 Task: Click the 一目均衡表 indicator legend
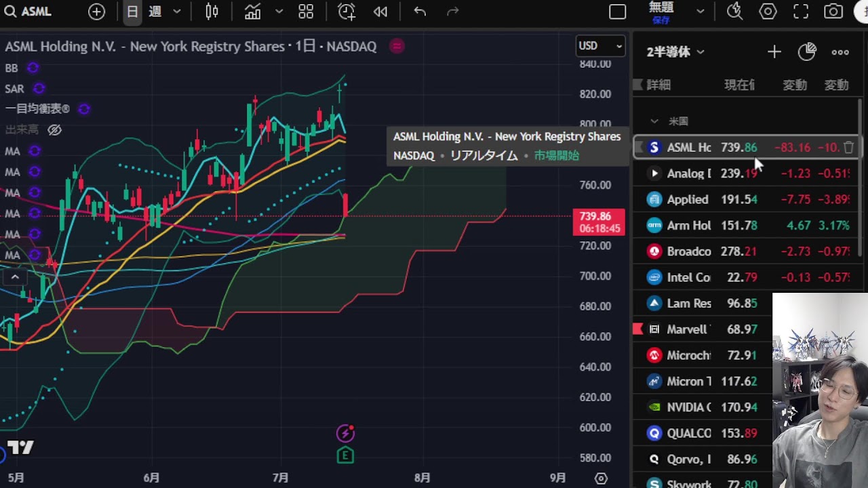(x=37, y=108)
